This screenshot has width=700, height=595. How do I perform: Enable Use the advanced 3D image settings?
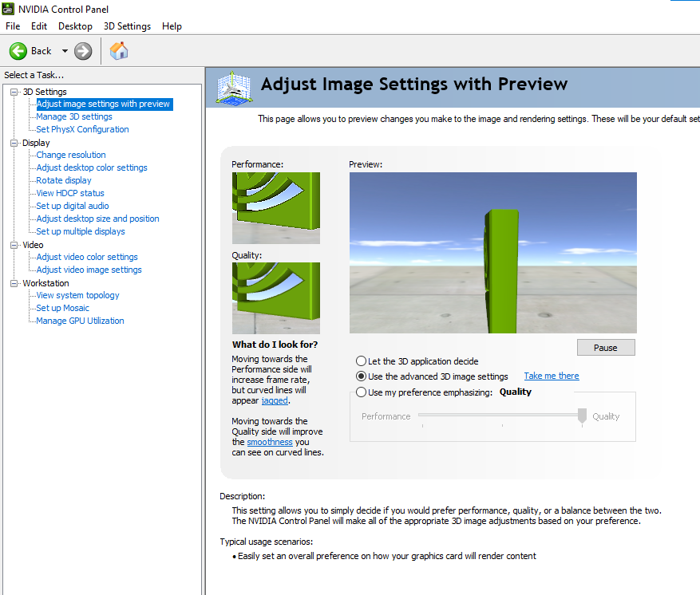[361, 376]
